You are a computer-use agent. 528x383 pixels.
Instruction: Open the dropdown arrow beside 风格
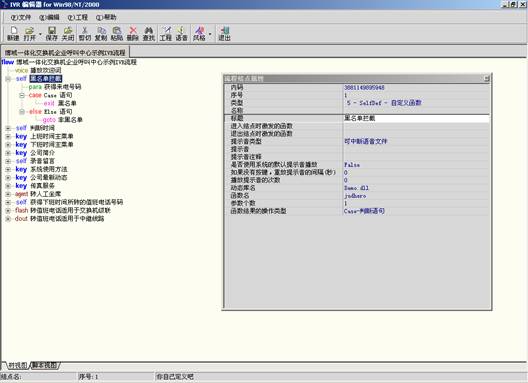(210, 34)
